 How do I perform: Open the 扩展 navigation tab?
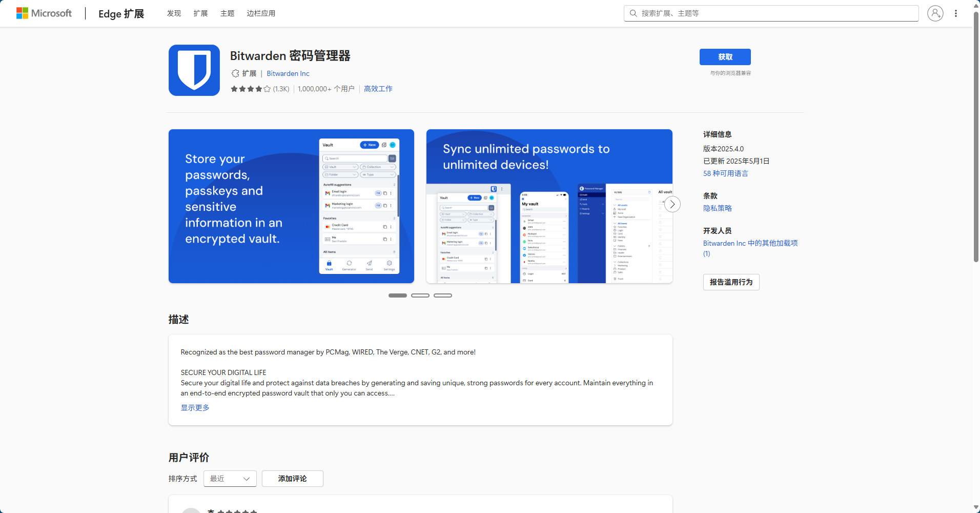[200, 13]
